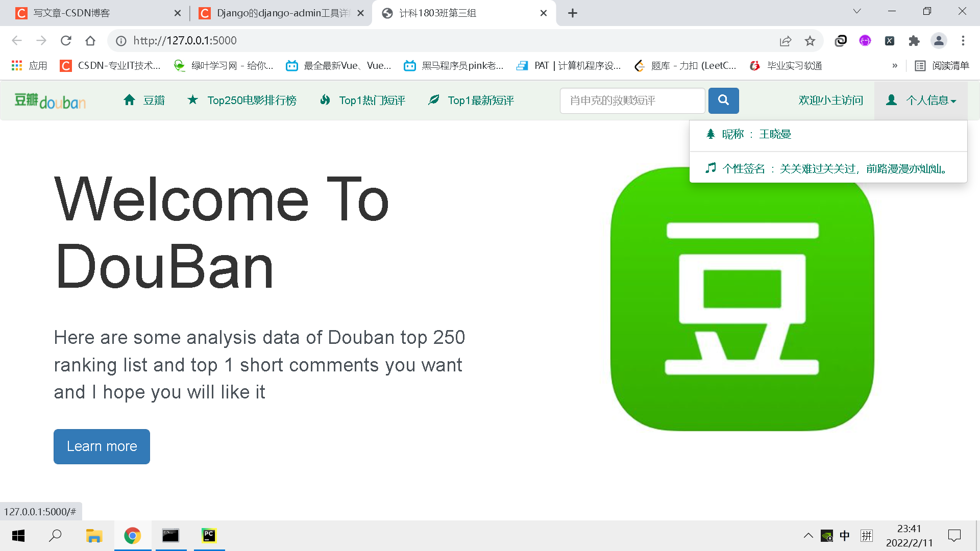Click the Chrome profile avatar icon
The height and width of the screenshot is (551, 980).
[x=939, y=41]
